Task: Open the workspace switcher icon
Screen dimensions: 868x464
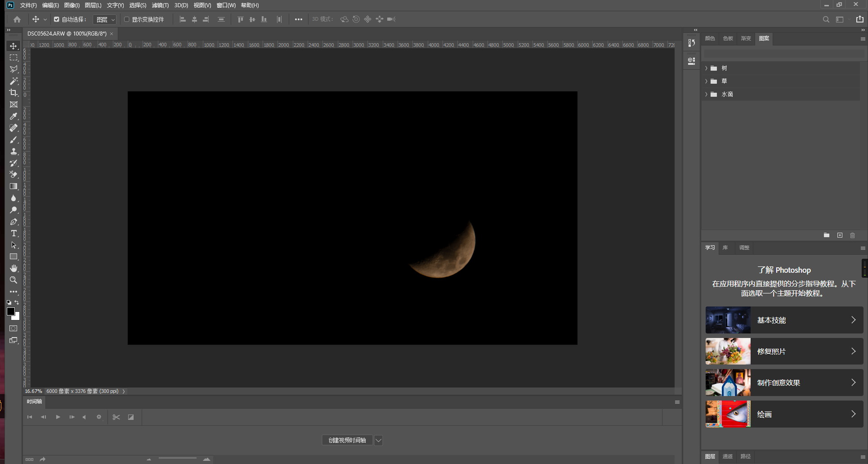Action: tap(840, 19)
